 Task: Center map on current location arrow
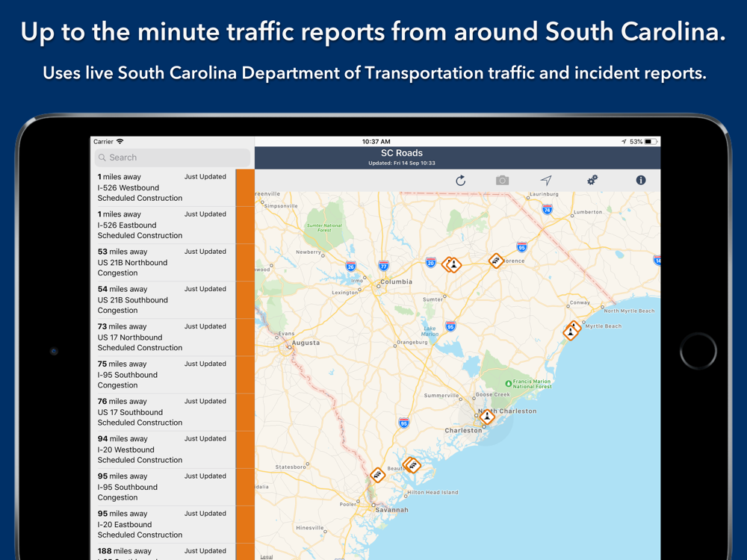546,180
